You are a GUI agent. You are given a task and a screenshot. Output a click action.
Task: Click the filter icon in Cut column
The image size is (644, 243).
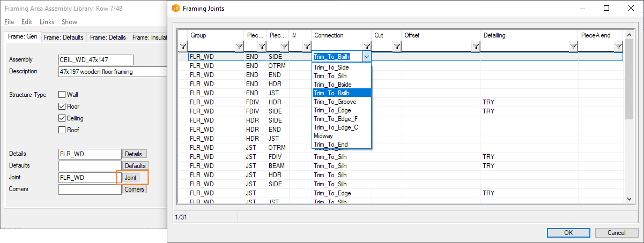pos(397,47)
